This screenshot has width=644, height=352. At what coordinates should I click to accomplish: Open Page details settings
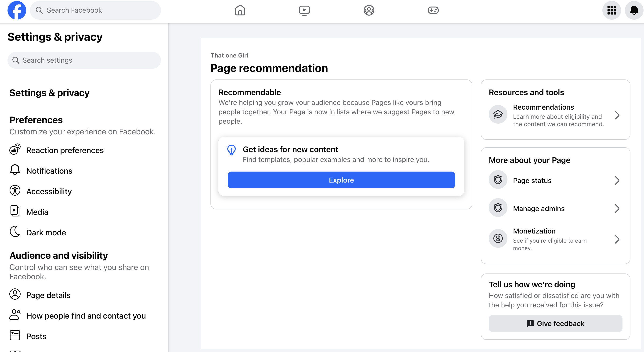click(84, 295)
